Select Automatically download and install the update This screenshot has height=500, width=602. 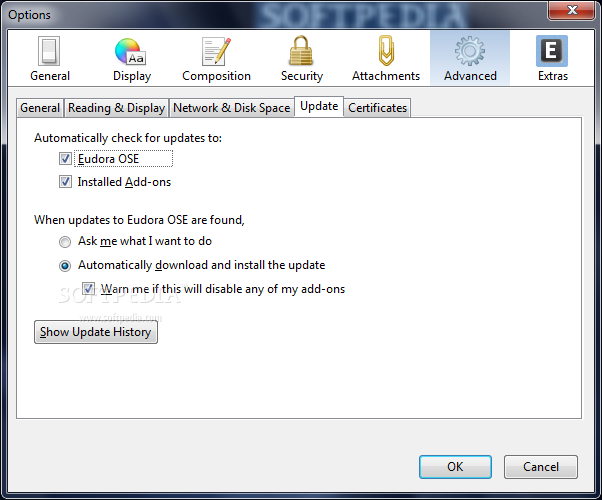pyautogui.click(x=65, y=266)
